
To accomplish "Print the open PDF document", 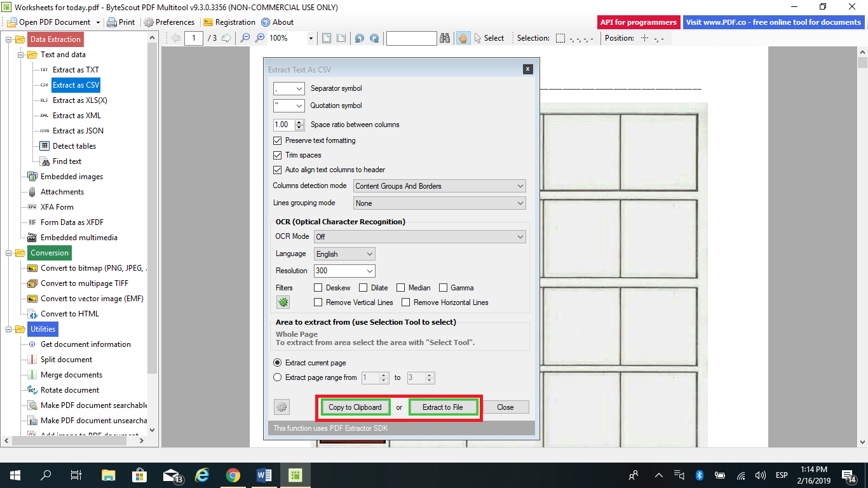I will click(x=121, y=22).
